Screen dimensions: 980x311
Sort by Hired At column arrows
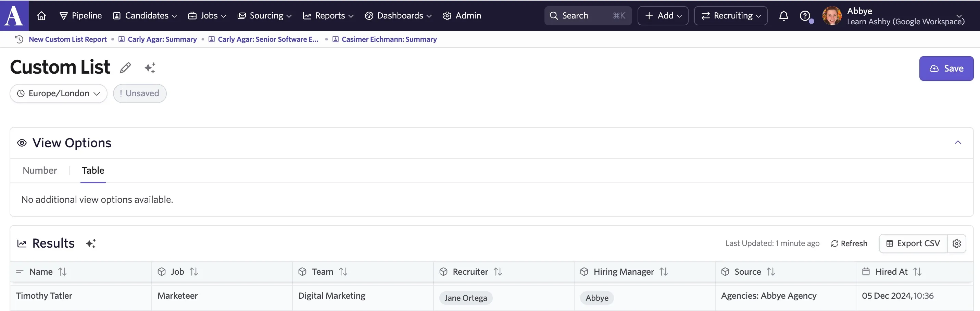(x=917, y=271)
